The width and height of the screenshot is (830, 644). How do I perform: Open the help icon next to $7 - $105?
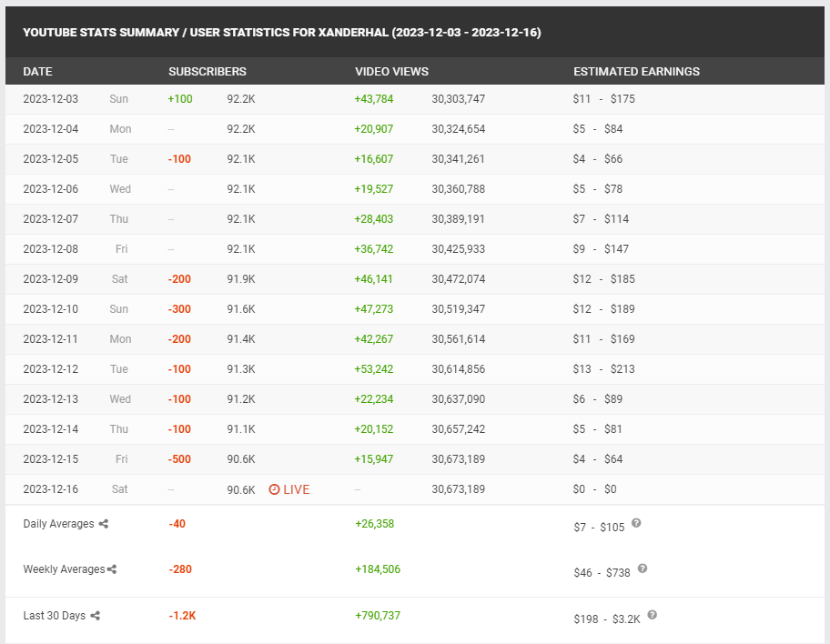click(636, 523)
